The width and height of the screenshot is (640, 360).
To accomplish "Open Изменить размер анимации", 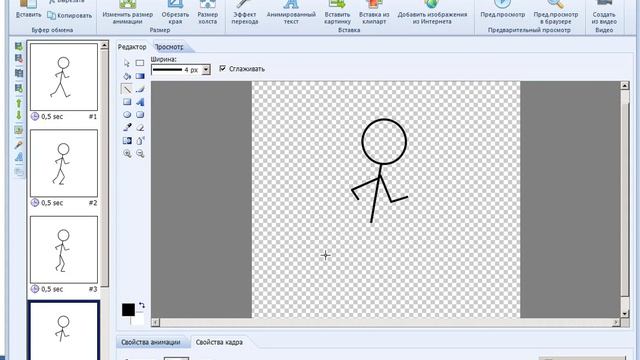I will point(128,13).
